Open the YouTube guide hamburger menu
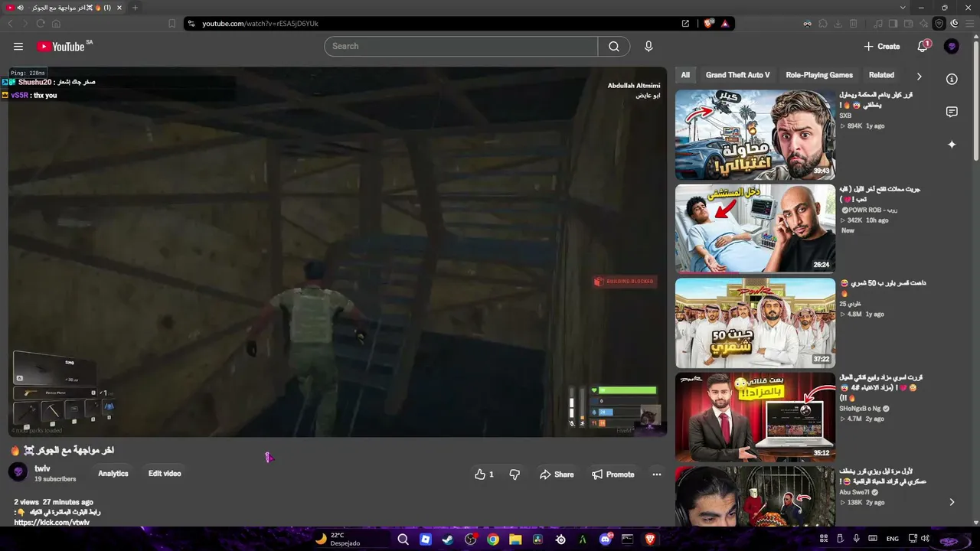 pyautogui.click(x=18, y=47)
